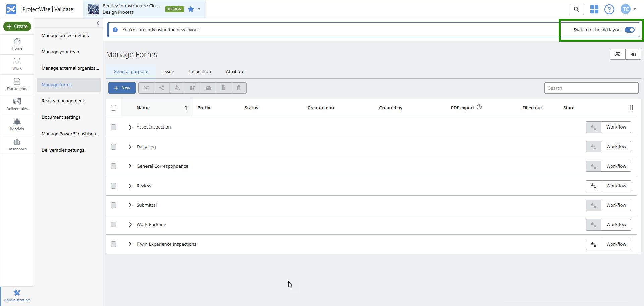The image size is (644, 306).
Task: Open the user account TC dropdown
Action: point(628,9)
